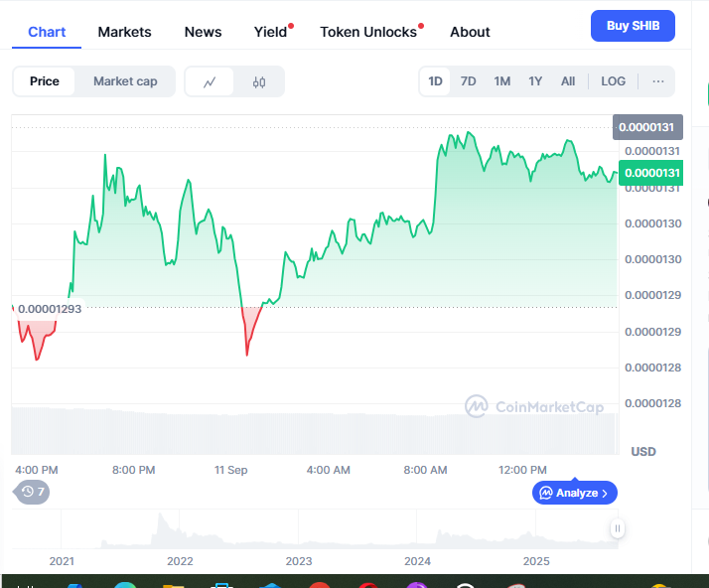The width and height of the screenshot is (709, 588).
Task: Open the Markets tab
Action: (x=124, y=32)
